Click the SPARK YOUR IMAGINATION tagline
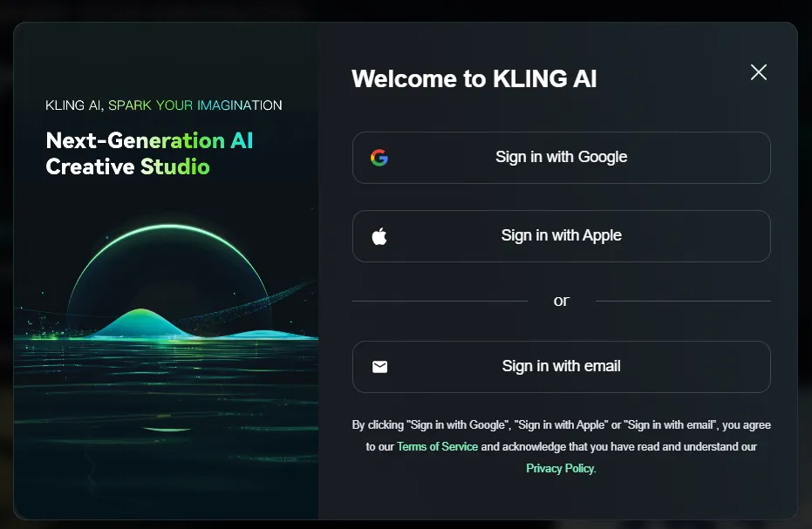This screenshot has width=812, height=529. [194, 105]
